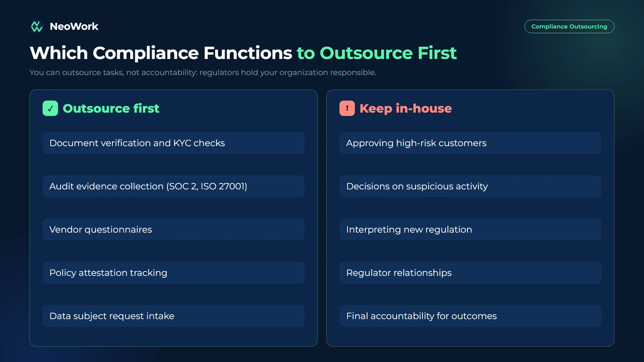Select the 'Vendor questionnaires' row
This screenshot has height=362, width=644.
click(173, 230)
